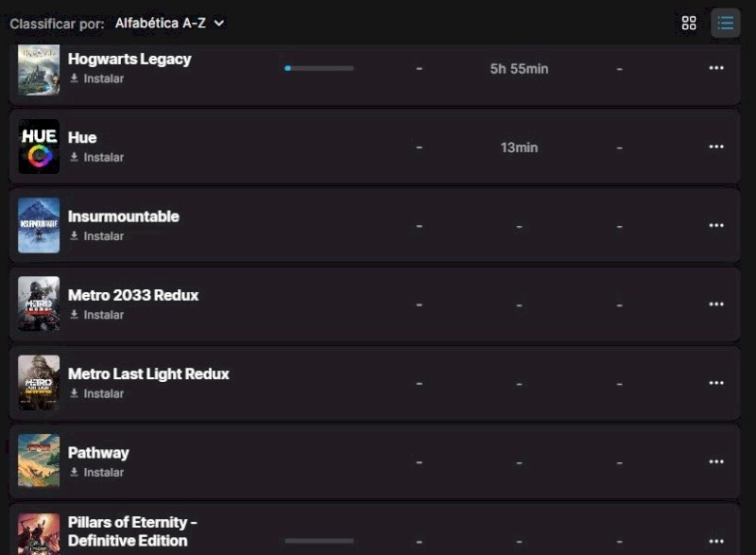Install Metro 2033 Redux
The width and height of the screenshot is (756, 555).
pos(97,315)
